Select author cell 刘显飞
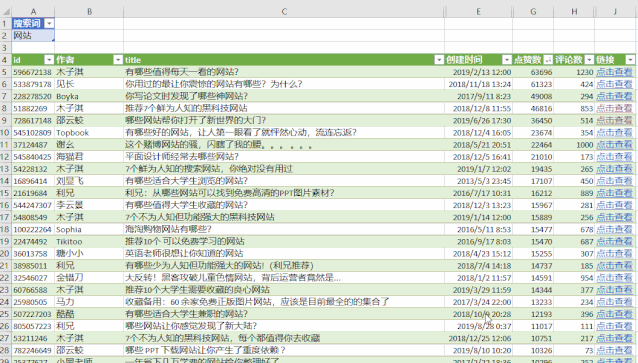 pyautogui.click(x=89, y=181)
